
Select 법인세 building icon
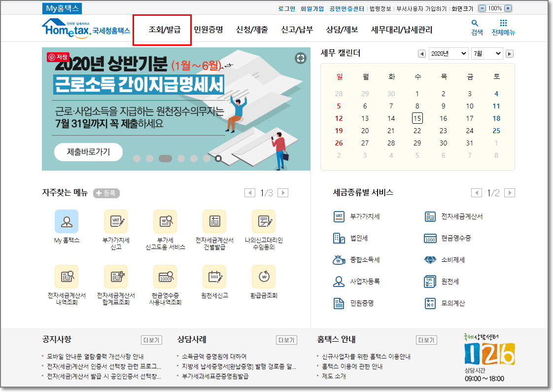(339, 238)
